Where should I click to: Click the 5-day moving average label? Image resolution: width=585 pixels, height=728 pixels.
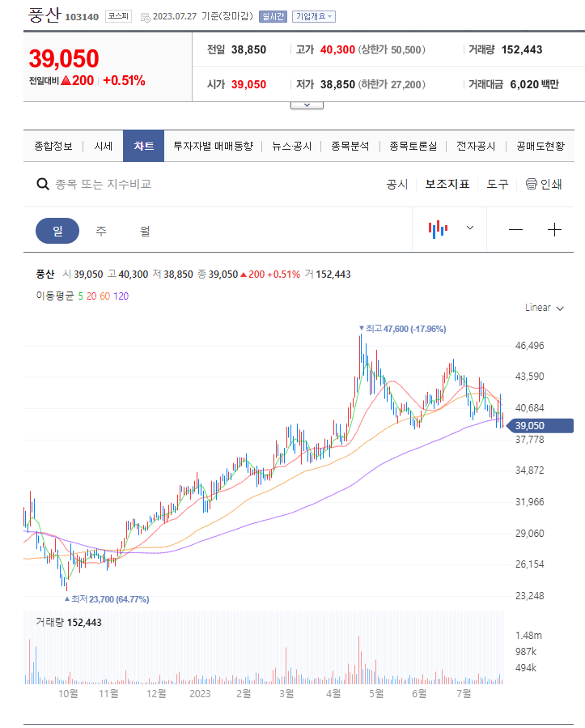(81, 296)
